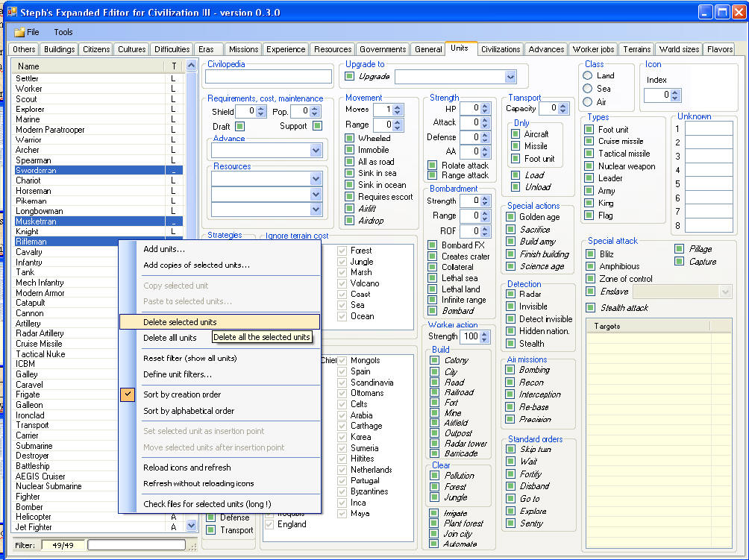Image resolution: width=749 pixels, height=560 pixels.
Task: Increase the Pop. cost value
Action: click(314, 109)
